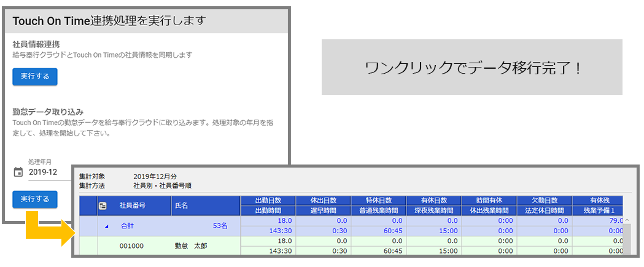
Task: Click the 深夜残業時間 sub-header
Action: coord(434,211)
